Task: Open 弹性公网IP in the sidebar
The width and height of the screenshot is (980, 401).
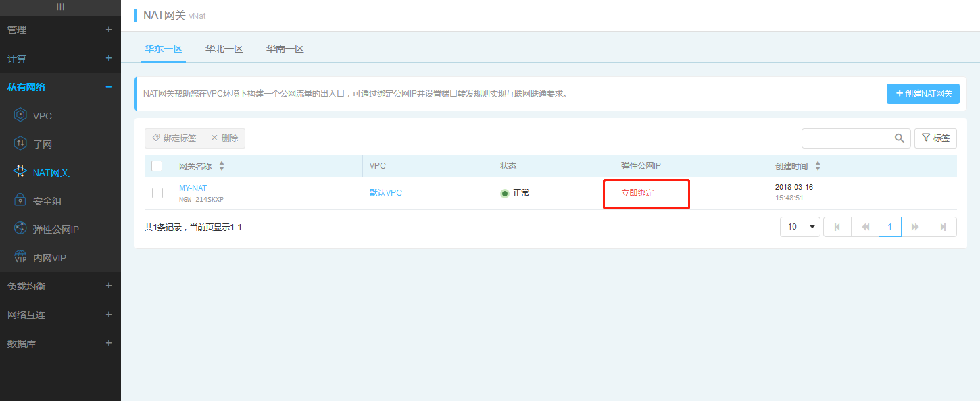Action: 55,230
